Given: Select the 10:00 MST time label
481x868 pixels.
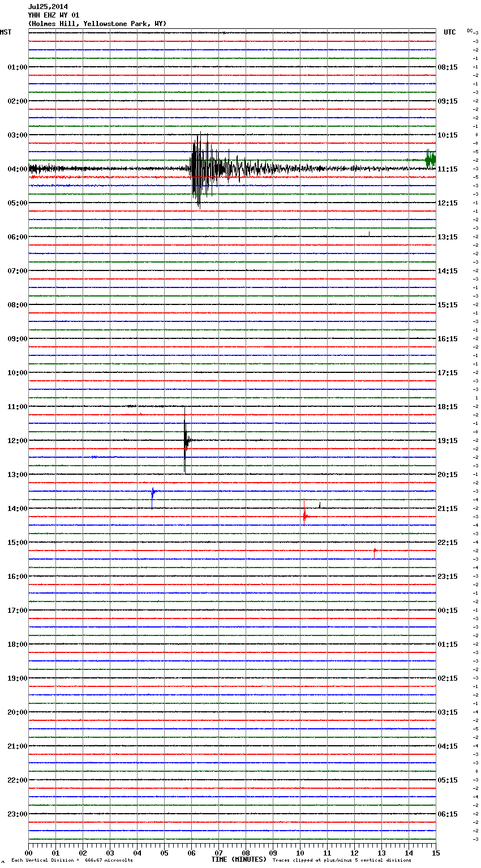Looking at the screenshot, I should 18,373.
